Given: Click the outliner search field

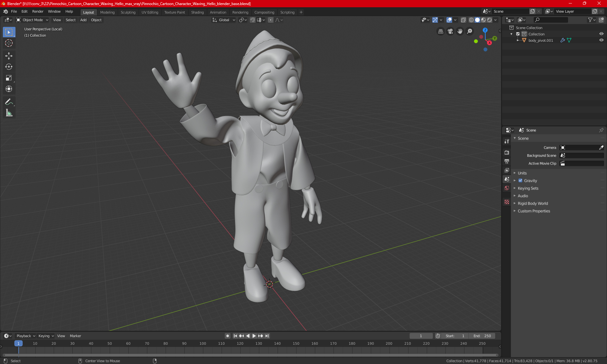Looking at the screenshot, I should pyautogui.click(x=550, y=20).
